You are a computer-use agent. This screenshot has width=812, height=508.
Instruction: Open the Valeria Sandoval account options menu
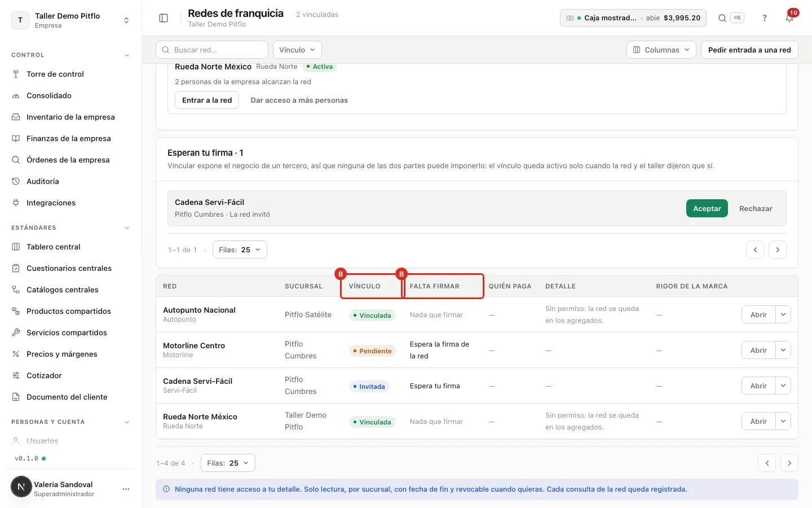click(126, 489)
